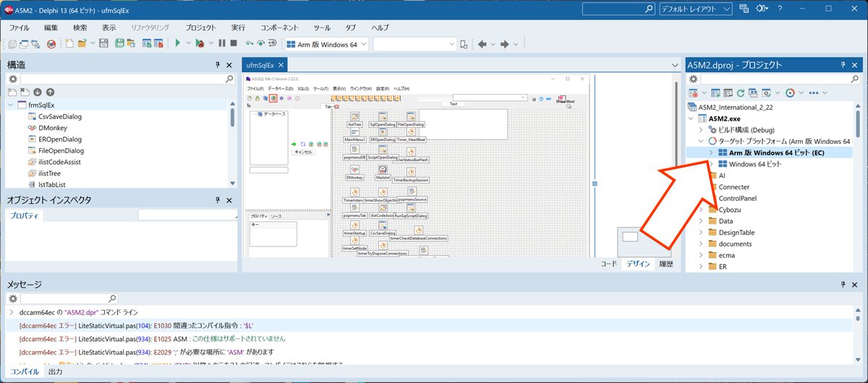Click the Stop square in the toolbar
Screen dimensions: 868x383
pos(234,44)
